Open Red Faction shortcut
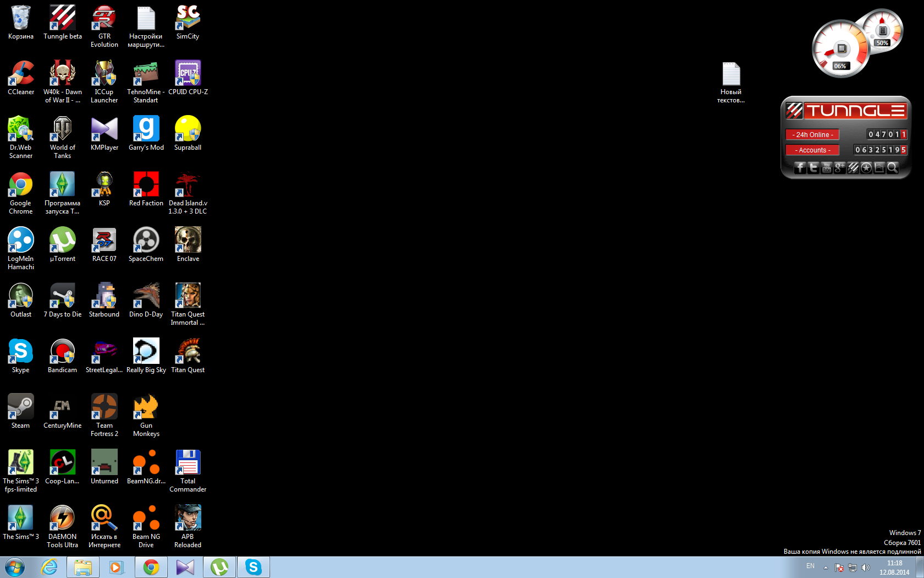Viewport: 924px width, 578px height. 146,189
